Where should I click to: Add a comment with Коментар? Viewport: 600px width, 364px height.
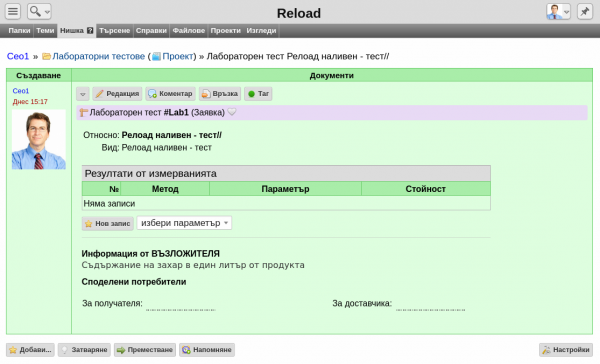(170, 94)
